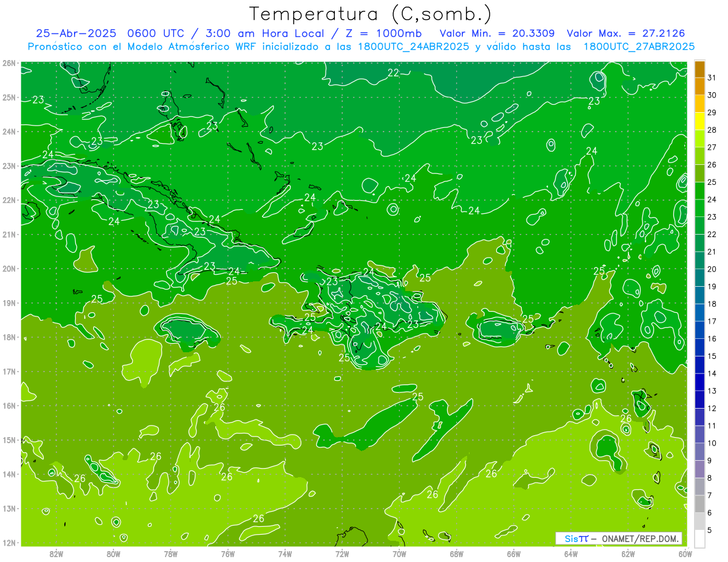The width and height of the screenshot is (728, 562).
Task: Click the color scale label "15"
Action: click(712, 356)
